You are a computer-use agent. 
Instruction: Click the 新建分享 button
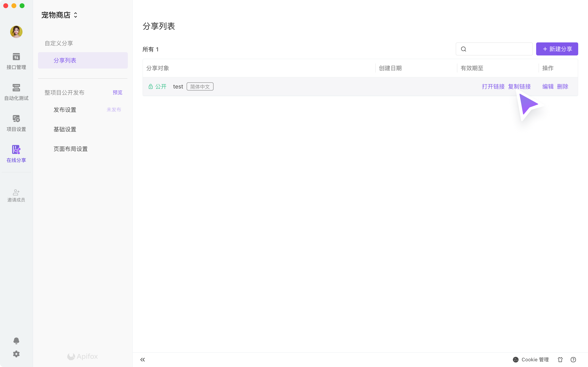(557, 49)
